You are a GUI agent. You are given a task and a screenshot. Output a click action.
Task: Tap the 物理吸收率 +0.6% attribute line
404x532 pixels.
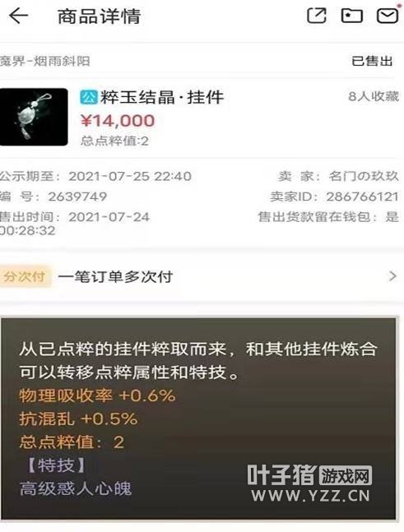97,396
